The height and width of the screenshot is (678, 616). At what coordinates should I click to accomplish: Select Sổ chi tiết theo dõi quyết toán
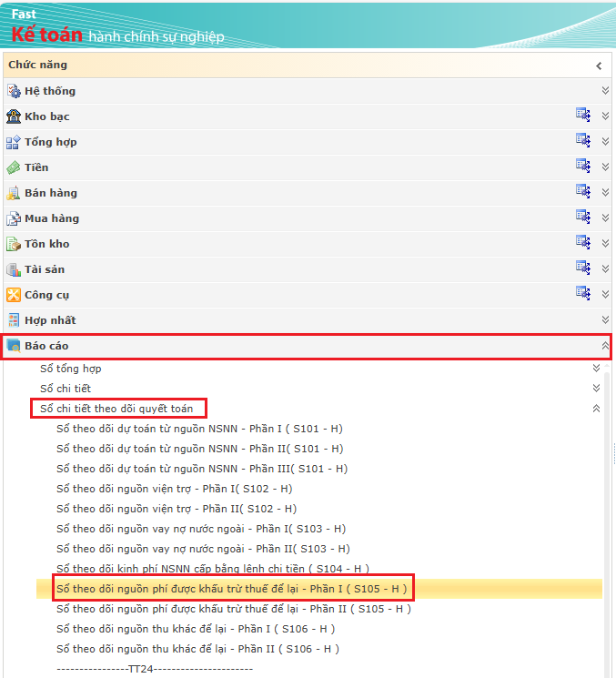(116, 409)
